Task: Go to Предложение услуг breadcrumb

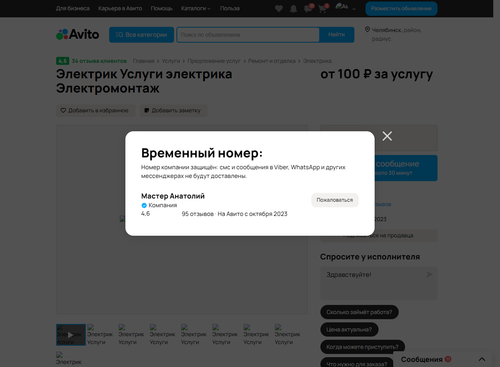Action: [x=214, y=61]
